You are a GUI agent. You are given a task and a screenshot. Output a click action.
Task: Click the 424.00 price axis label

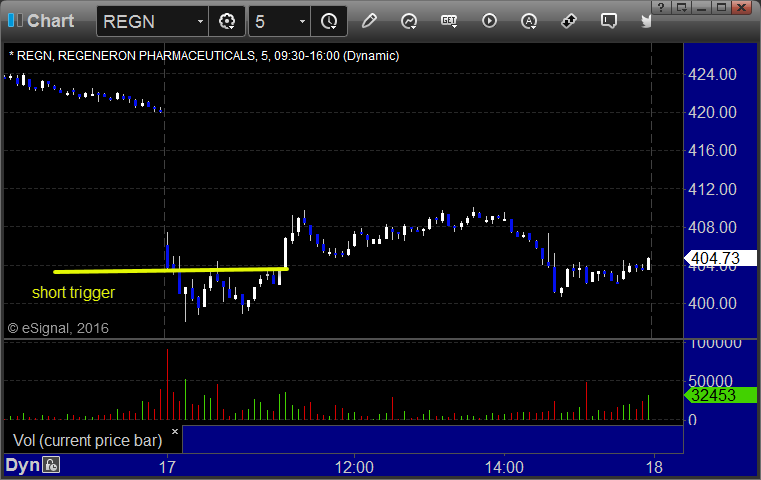click(712, 74)
